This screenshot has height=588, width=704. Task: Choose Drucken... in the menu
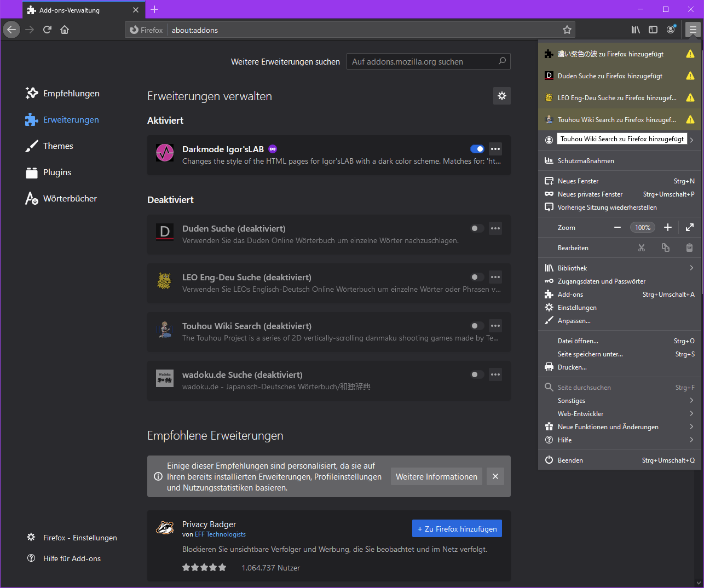(x=620, y=367)
